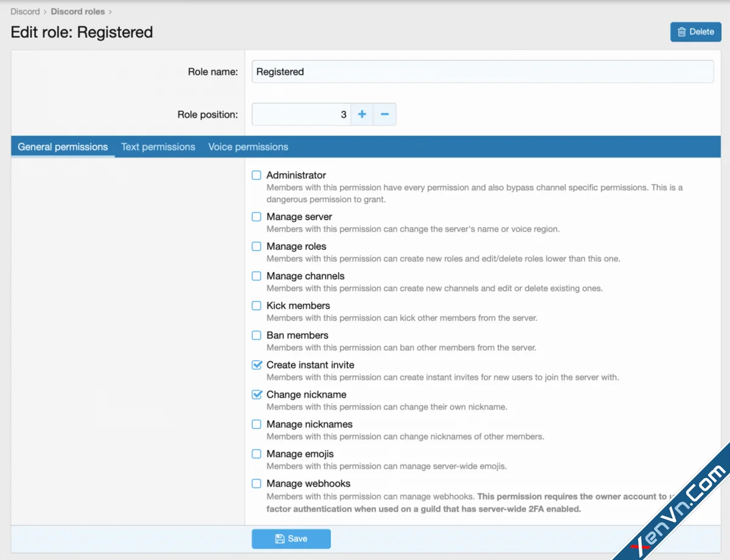Image resolution: width=730 pixels, height=560 pixels.
Task: Check the Manage channels permission
Action: click(256, 275)
